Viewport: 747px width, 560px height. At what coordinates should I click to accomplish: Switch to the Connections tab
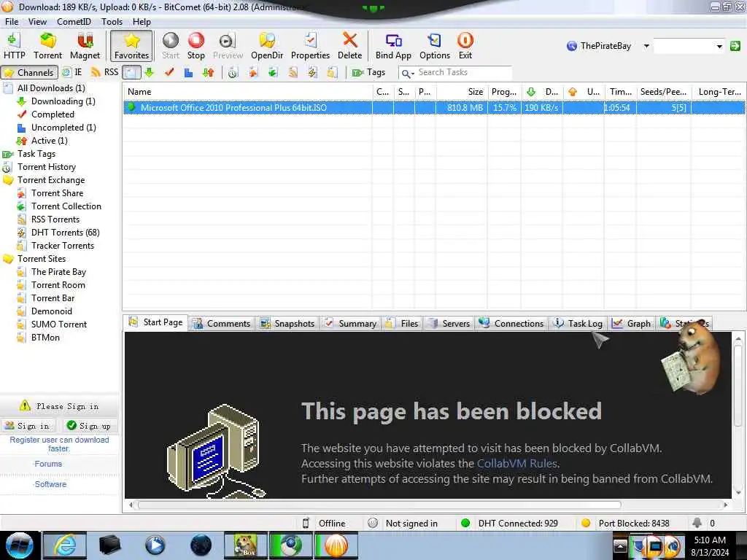511,323
